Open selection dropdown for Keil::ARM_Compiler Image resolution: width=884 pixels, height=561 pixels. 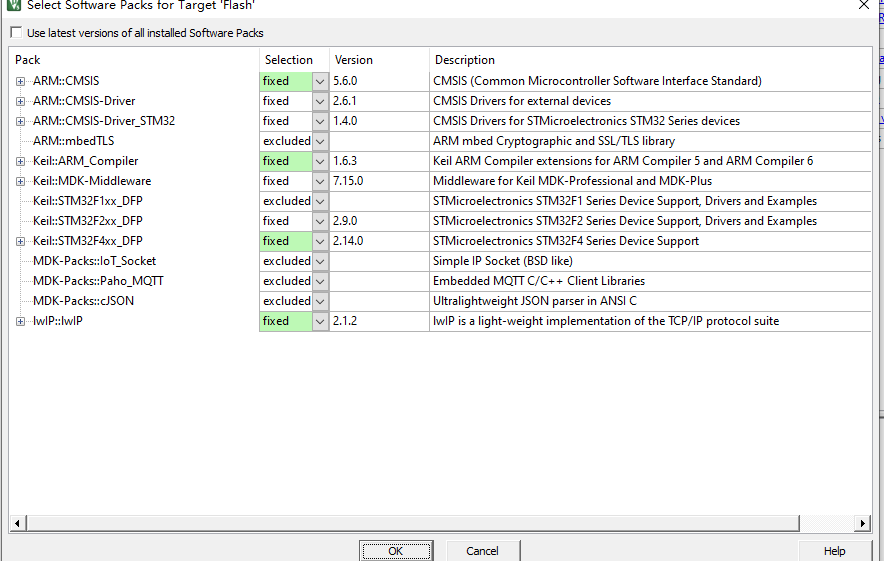point(320,161)
